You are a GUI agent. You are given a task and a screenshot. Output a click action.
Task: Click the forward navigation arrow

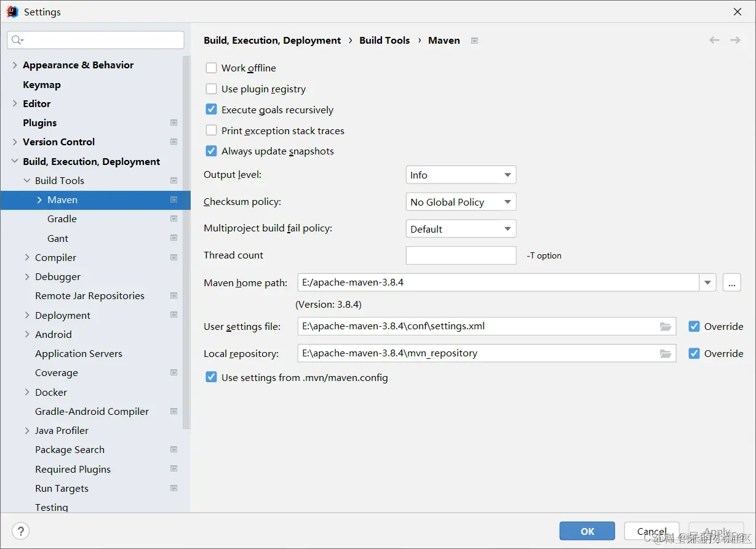click(735, 40)
